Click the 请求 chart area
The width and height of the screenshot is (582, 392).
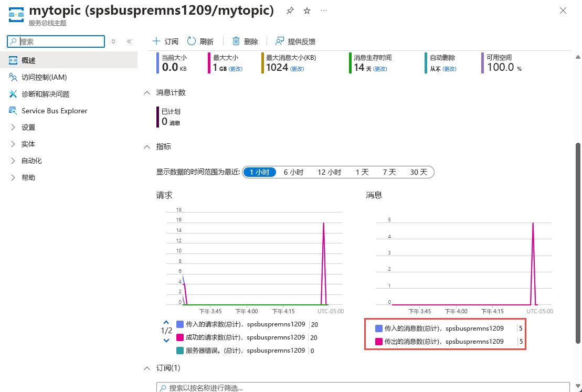(255, 258)
